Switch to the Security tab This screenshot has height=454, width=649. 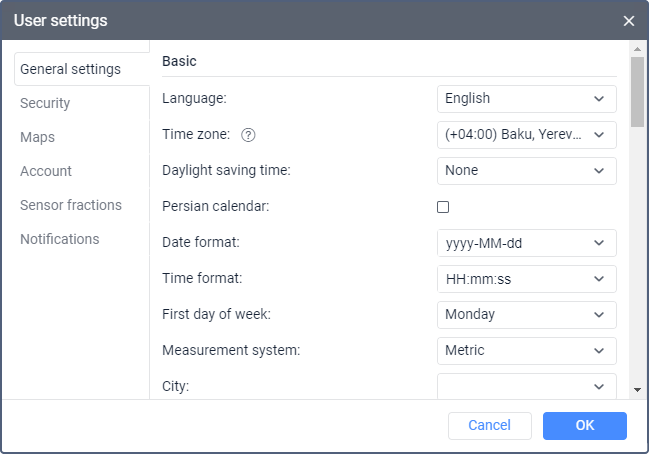coord(45,103)
